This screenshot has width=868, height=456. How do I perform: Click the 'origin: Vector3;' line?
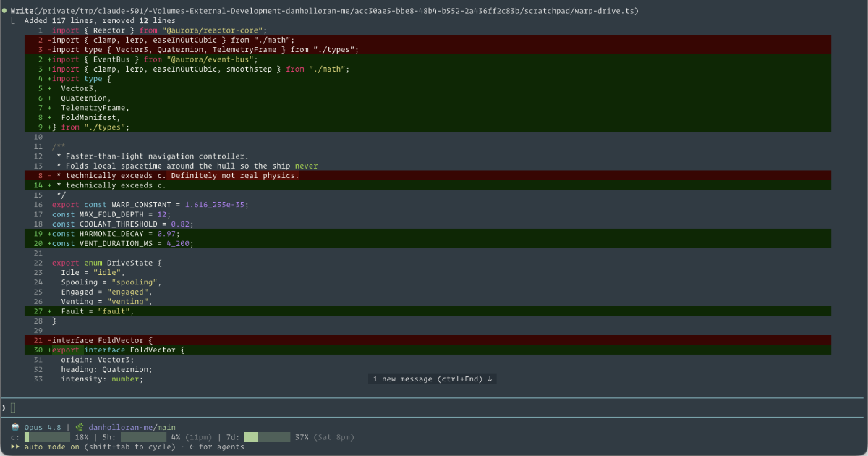tap(98, 360)
